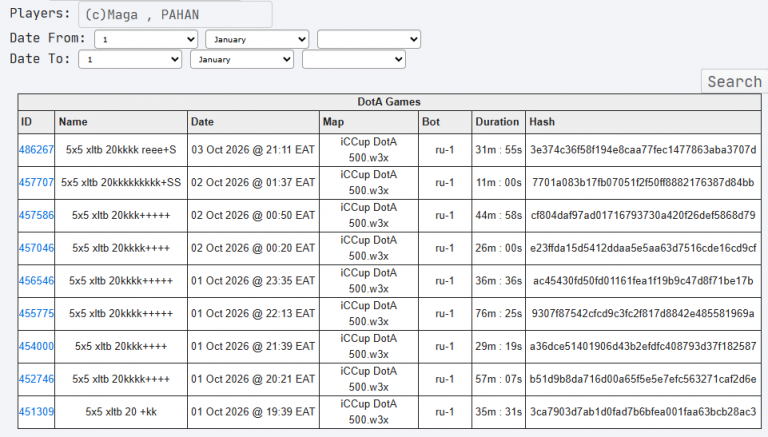
Task: Select date '03 Oct 2026 @ 21:11 EAT'
Action: click(253, 149)
